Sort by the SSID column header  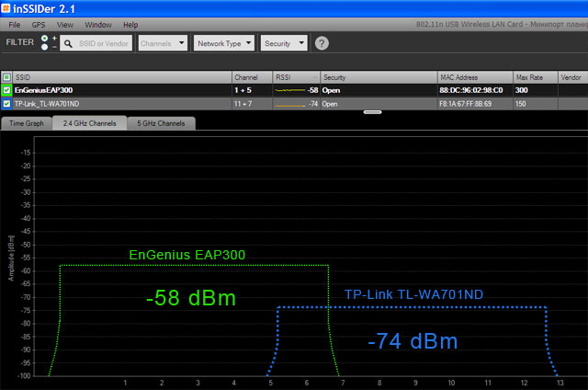pyautogui.click(x=122, y=77)
